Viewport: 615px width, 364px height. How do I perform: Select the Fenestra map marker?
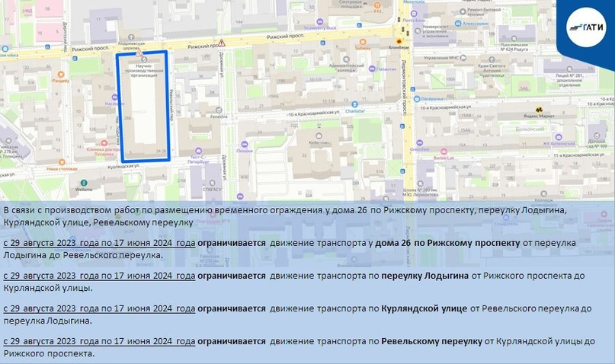coord(219,109)
